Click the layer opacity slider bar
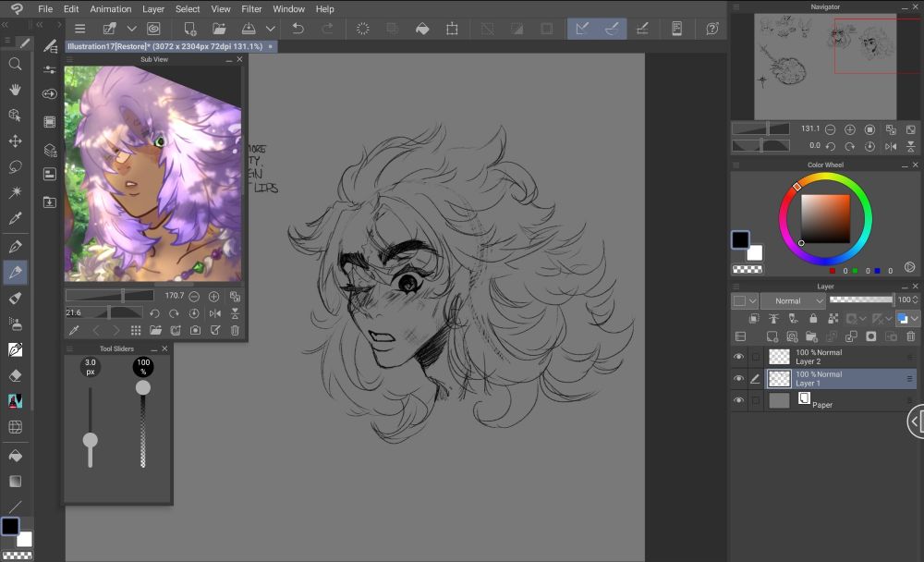924x562 pixels. pyautogui.click(x=861, y=299)
